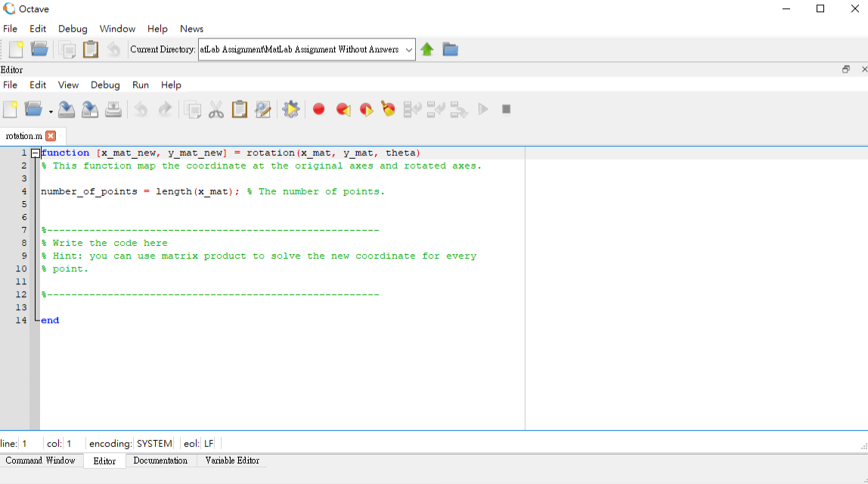The height and width of the screenshot is (484, 868).
Task: Click line 14 number in margin
Action: point(21,320)
